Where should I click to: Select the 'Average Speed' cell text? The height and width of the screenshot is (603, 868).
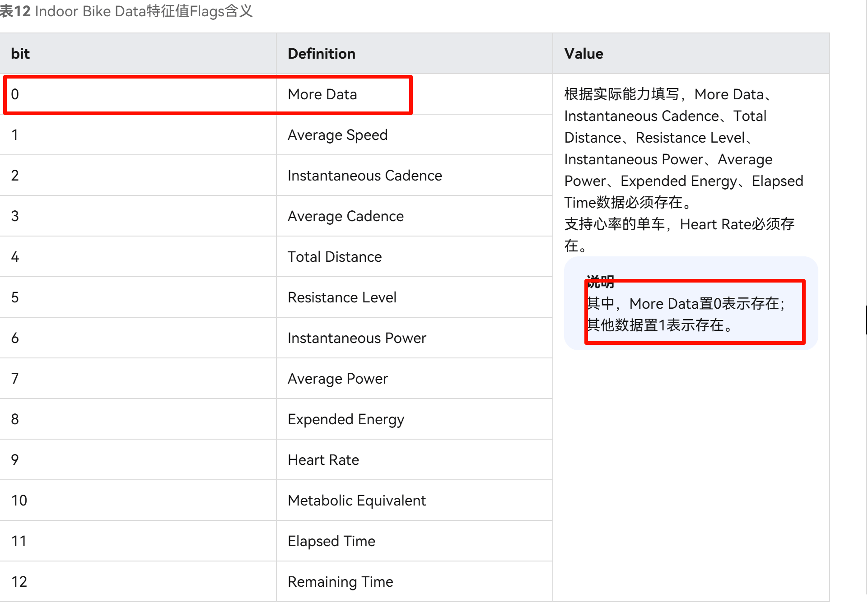click(337, 135)
